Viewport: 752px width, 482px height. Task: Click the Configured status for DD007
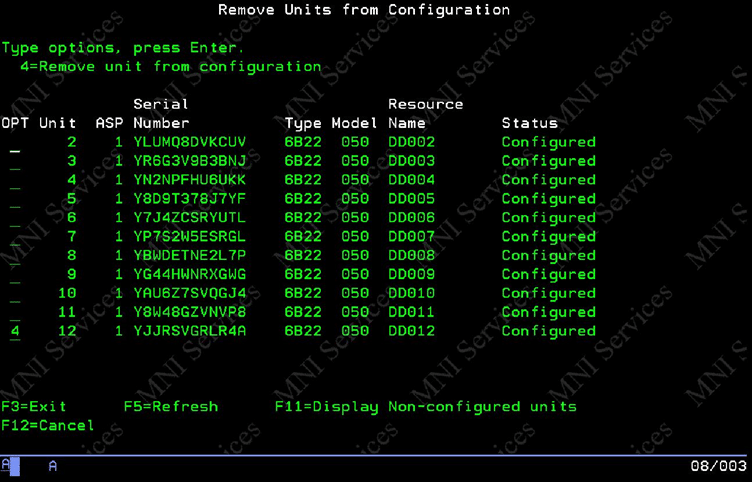(x=548, y=237)
